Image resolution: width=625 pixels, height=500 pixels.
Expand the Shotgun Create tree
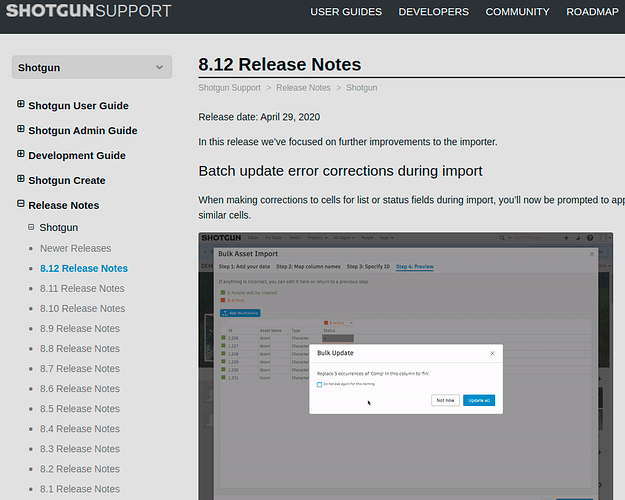[x=21, y=179]
